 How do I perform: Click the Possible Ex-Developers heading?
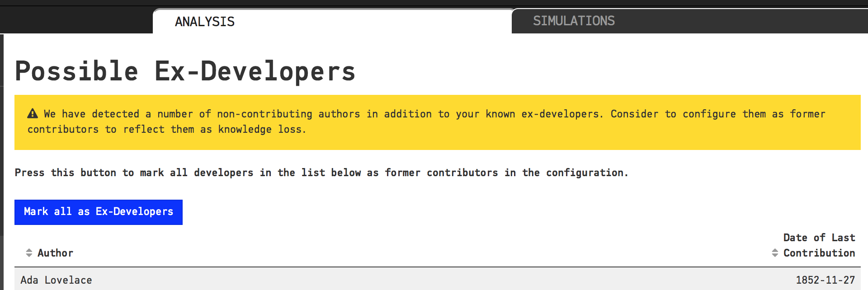[185, 71]
